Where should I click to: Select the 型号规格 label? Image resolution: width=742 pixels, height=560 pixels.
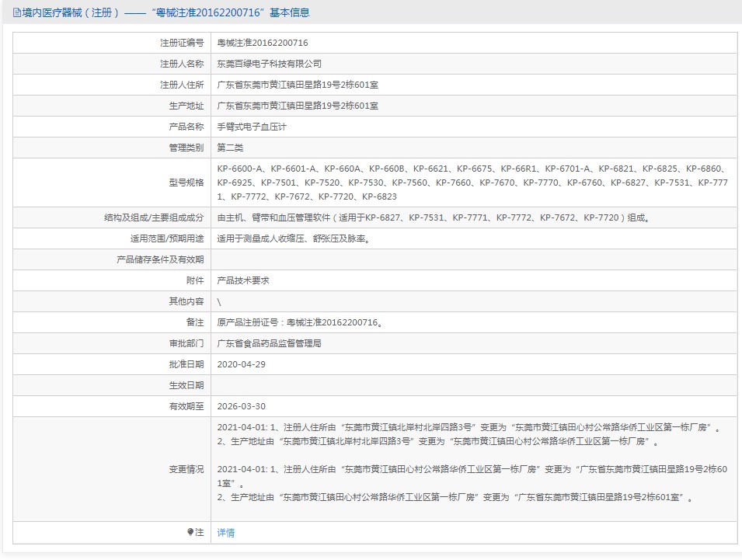tap(186, 183)
